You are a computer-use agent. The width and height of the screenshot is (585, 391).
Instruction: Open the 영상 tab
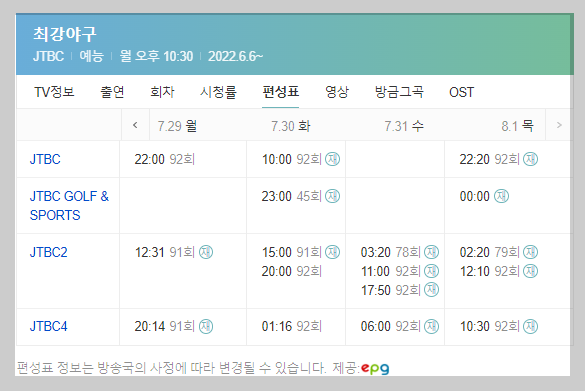coord(337,92)
